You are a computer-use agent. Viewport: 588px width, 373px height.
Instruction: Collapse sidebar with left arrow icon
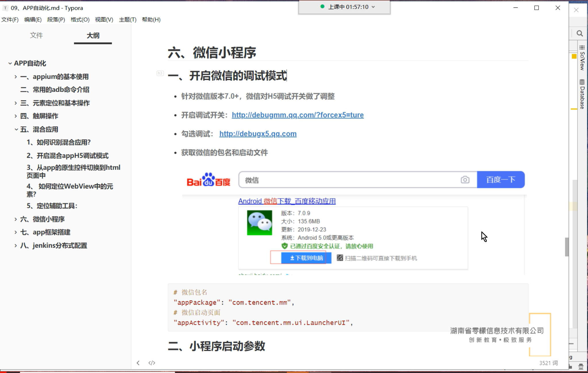138,363
